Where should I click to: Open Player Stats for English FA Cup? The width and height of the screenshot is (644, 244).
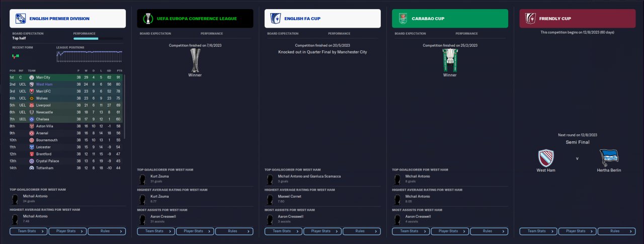point(323,231)
